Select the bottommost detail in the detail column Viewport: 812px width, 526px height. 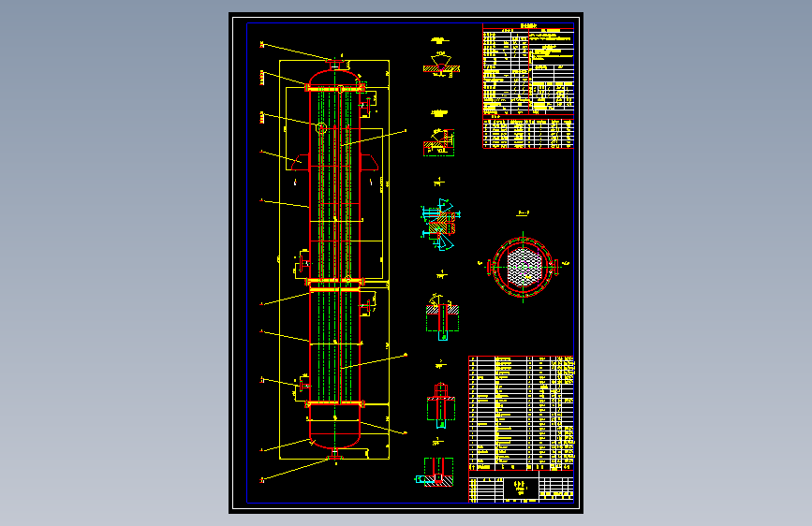[435, 472]
